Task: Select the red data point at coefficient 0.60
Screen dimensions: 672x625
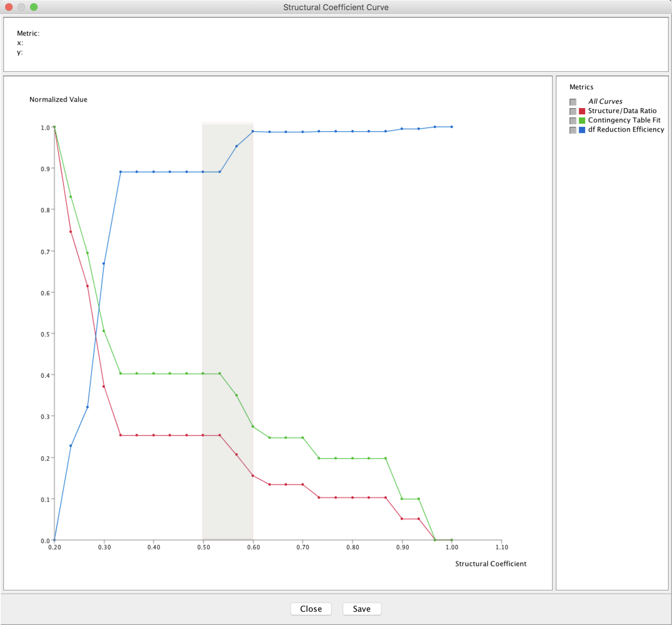Action: pos(253,476)
